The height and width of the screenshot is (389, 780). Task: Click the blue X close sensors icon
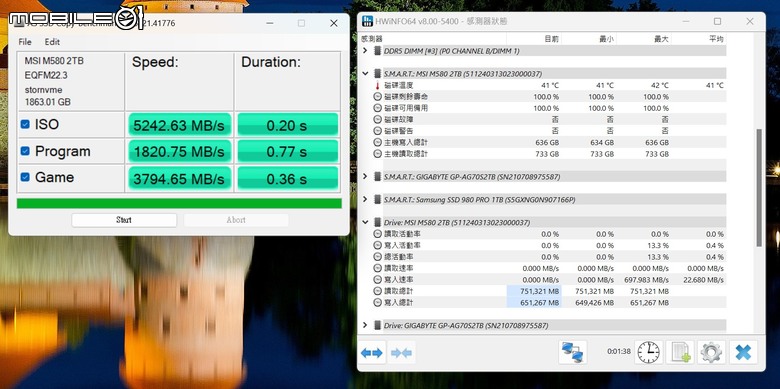click(x=743, y=352)
